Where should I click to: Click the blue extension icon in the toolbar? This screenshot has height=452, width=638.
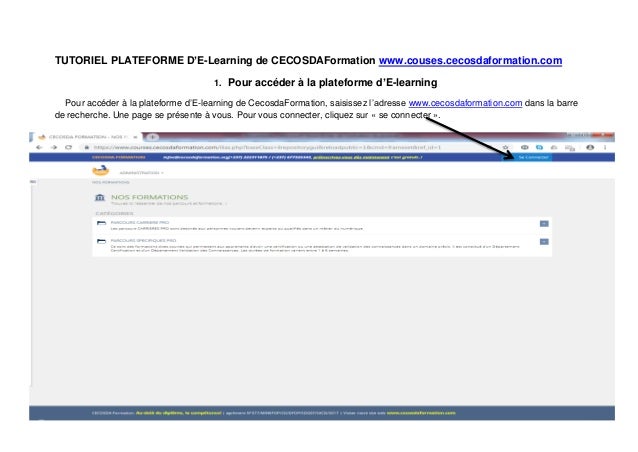pos(539,147)
